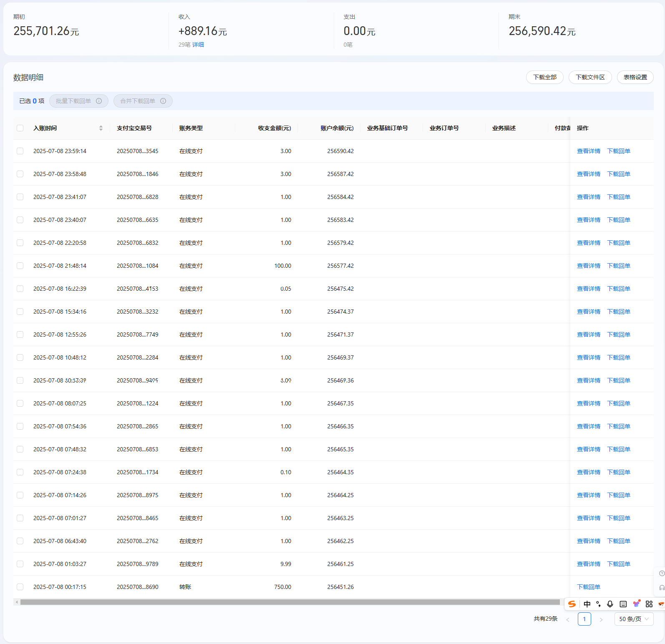This screenshot has width=665, height=644.
Task: Open the 详细 link under income
Action: click(x=198, y=45)
